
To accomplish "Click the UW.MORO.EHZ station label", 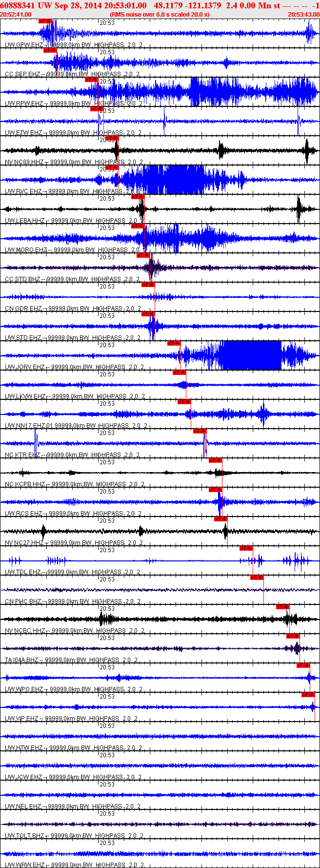I will coord(26,249).
